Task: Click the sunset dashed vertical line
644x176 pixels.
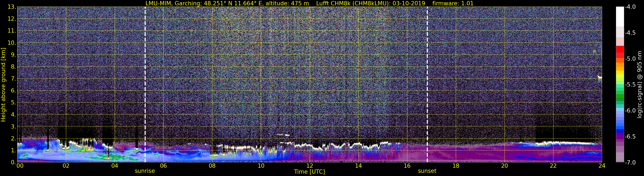Action: click(x=427, y=84)
